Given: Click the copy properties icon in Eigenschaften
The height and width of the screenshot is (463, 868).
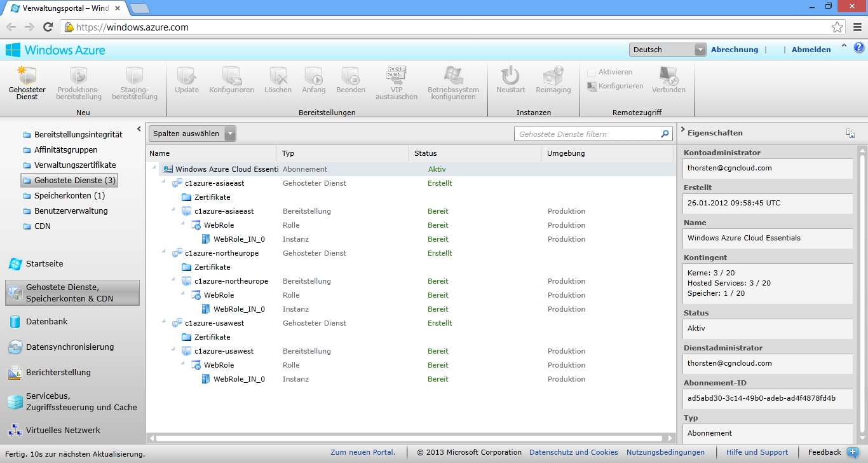Looking at the screenshot, I should 850,133.
